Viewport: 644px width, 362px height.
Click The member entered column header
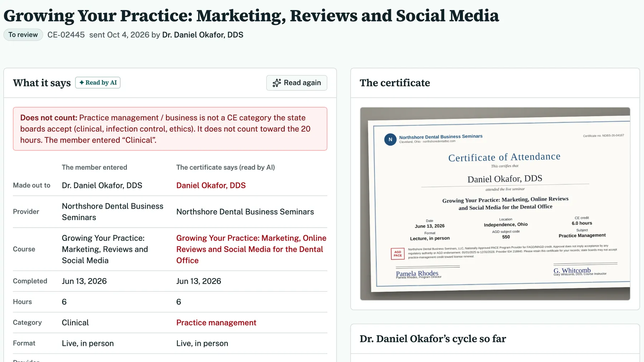click(x=94, y=167)
